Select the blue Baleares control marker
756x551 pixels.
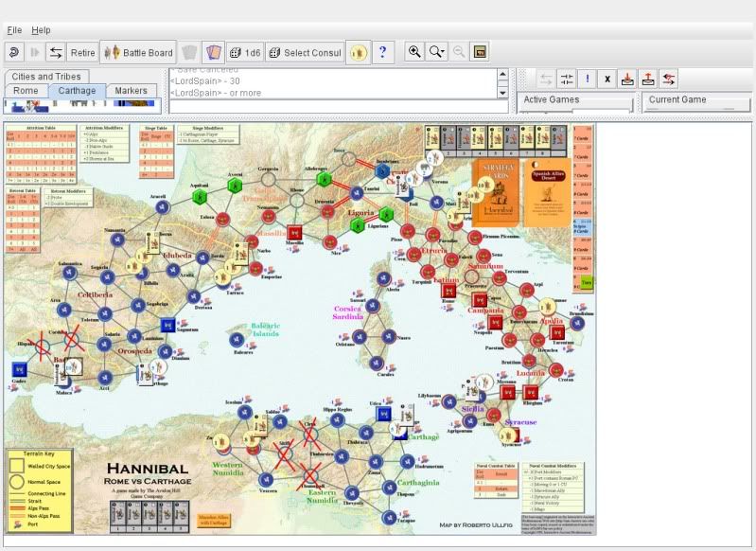(237, 340)
